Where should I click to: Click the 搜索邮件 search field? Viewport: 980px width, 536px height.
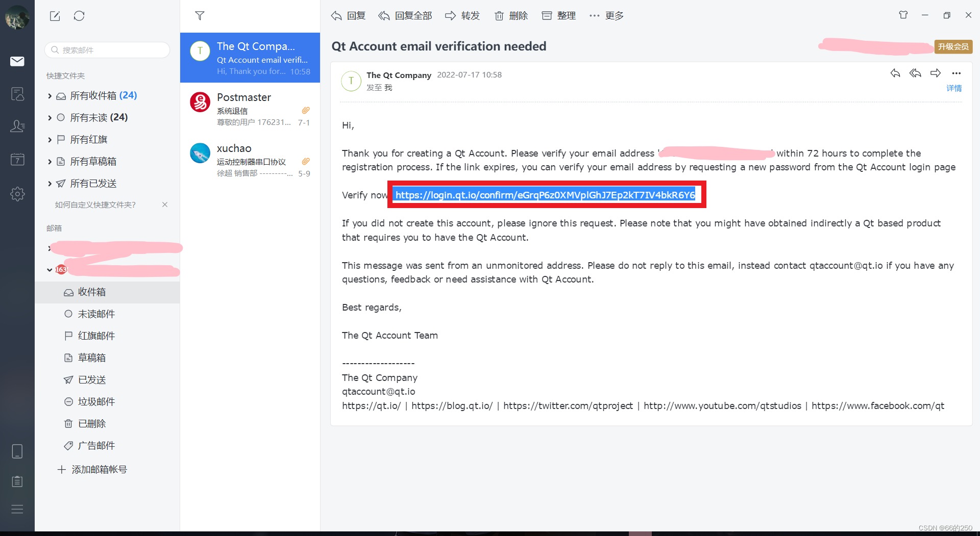coord(107,50)
